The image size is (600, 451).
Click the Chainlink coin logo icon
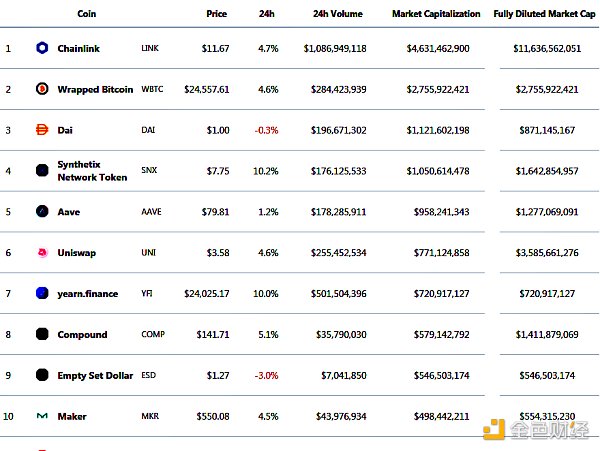pyautogui.click(x=42, y=48)
